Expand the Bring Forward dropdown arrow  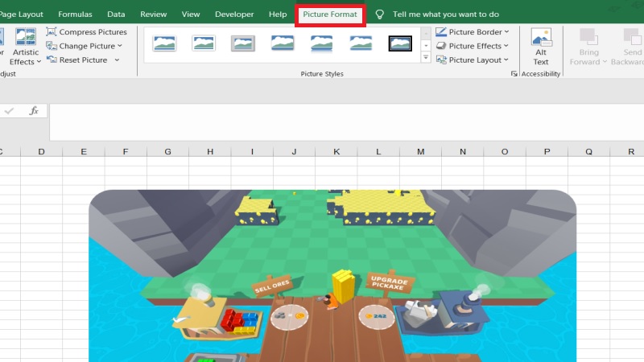[605, 62]
